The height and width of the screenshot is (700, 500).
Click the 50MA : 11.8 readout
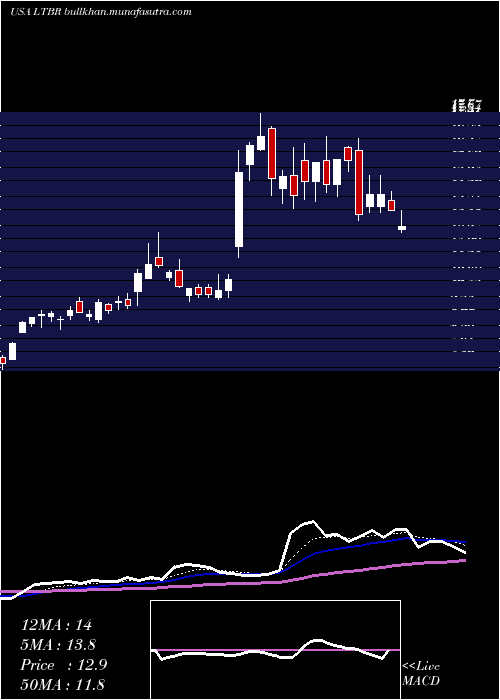click(x=62, y=684)
